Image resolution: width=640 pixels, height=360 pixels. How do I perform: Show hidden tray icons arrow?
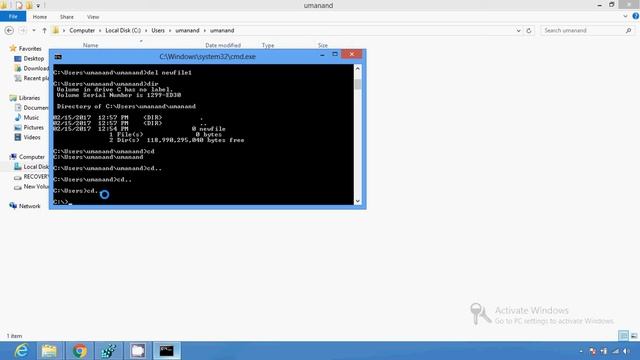click(x=581, y=351)
